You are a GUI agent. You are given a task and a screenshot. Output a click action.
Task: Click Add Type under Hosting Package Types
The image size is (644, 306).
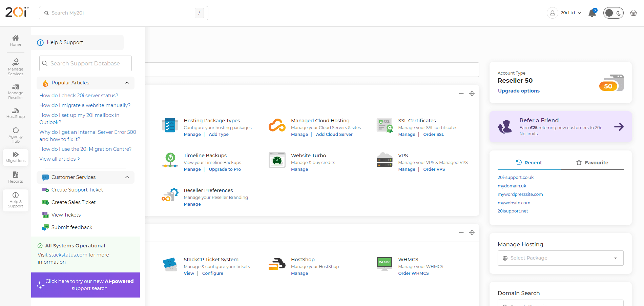(219, 135)
